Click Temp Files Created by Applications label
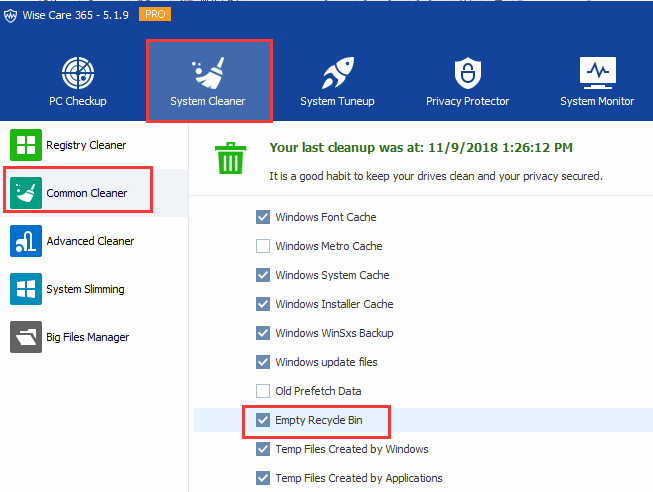The height and width of the screenshot is (492, 653). (359, 478)
